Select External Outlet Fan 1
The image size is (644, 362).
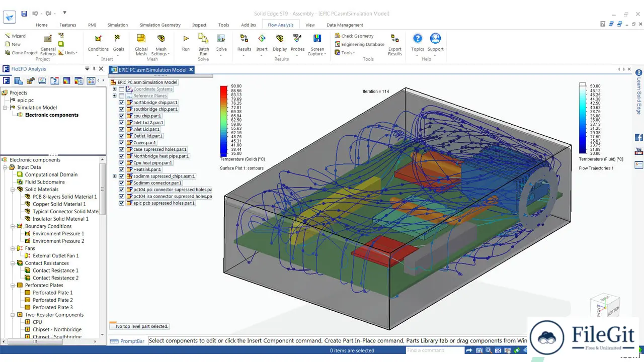(x=55, y=255)
